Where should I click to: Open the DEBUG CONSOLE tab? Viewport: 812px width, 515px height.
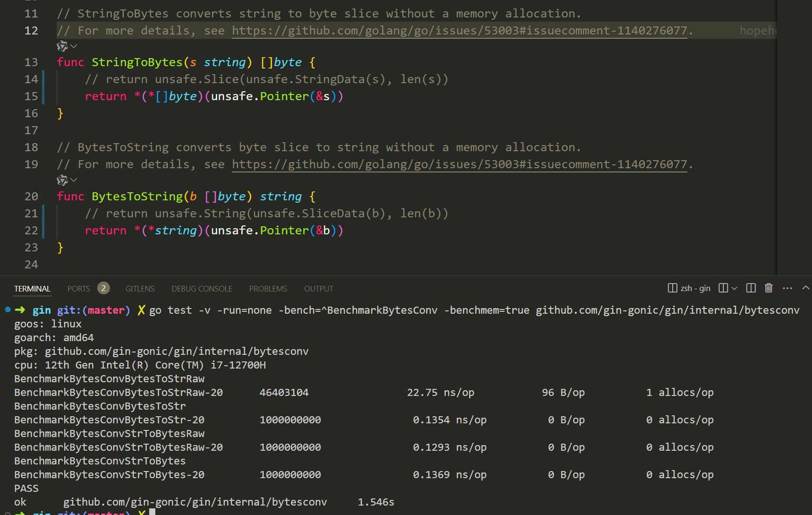[202, 289]
